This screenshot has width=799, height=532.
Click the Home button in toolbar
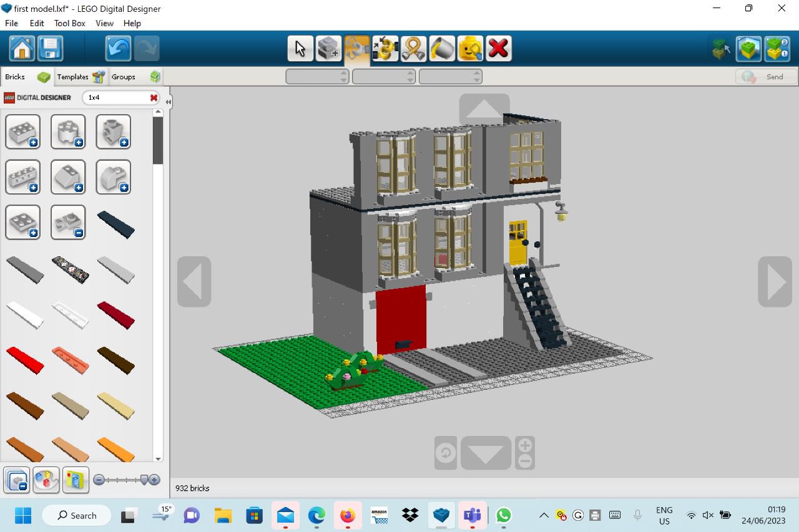[x=22, y=48]
